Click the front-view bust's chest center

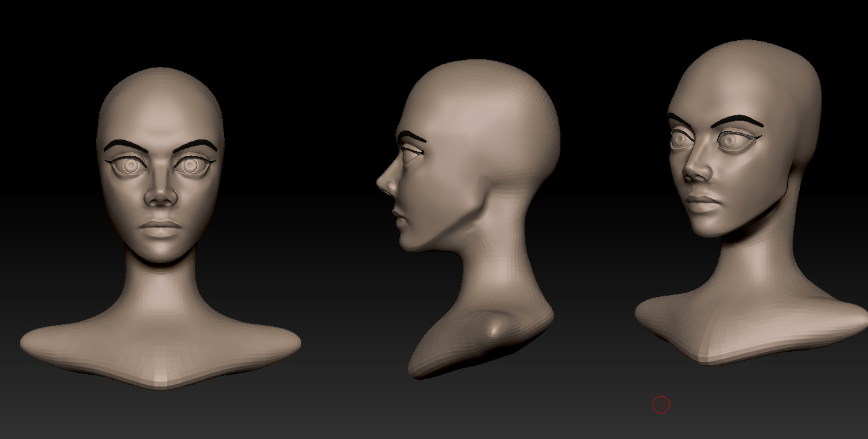(161, 357)
